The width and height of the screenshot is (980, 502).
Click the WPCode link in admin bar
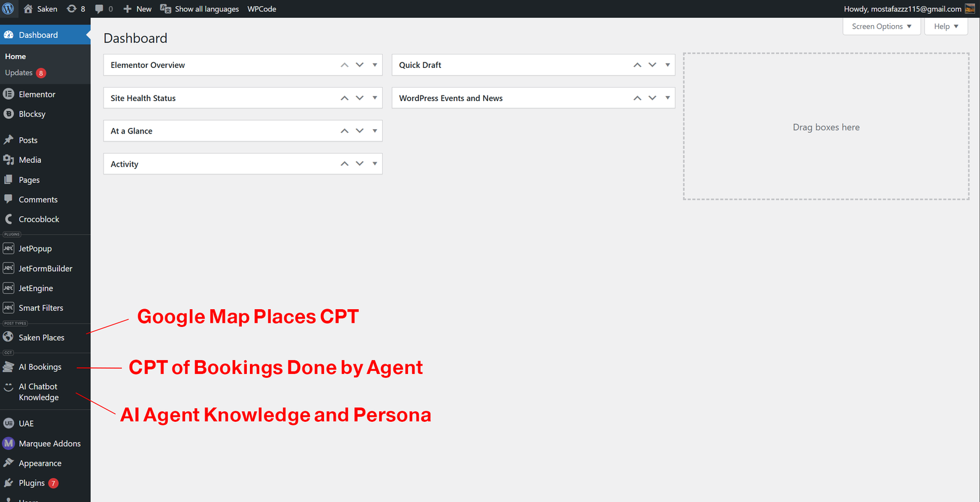(x=262, y=9)
